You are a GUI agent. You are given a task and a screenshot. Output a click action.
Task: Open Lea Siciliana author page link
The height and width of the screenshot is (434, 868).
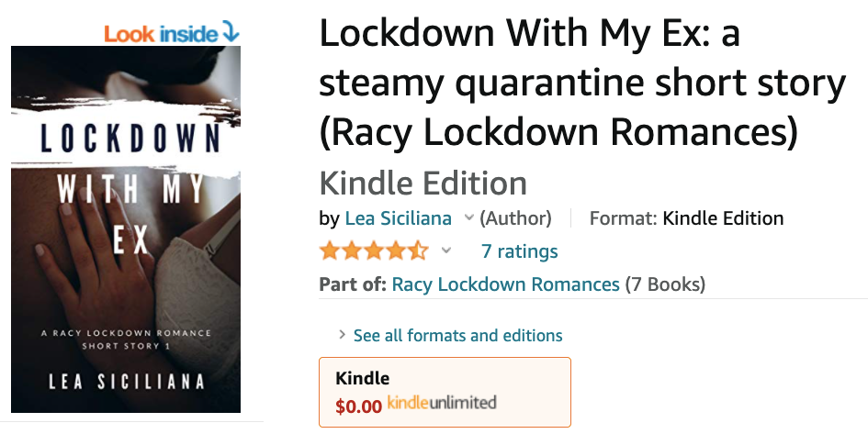[398, 217]
